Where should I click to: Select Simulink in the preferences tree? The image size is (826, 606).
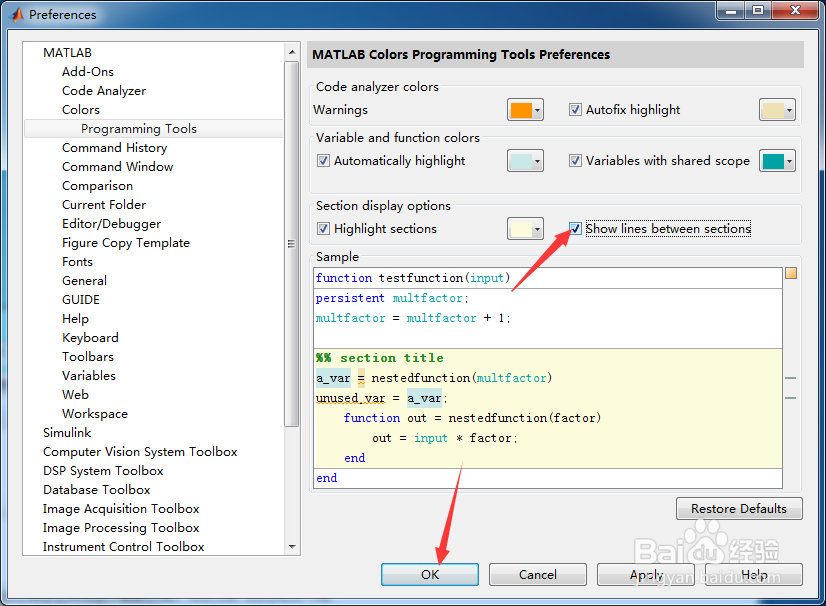pyautogui.click(x=67, y=433)
